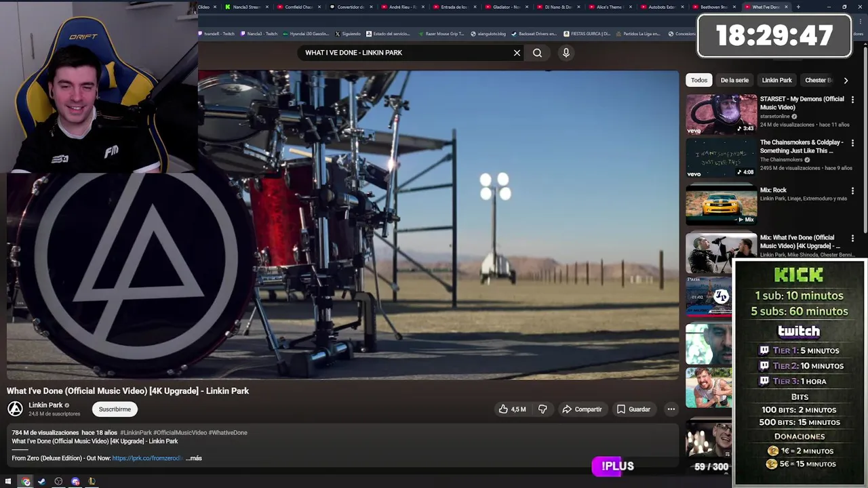
Task: Close the What I've Done tab
Action: (786, 7)
